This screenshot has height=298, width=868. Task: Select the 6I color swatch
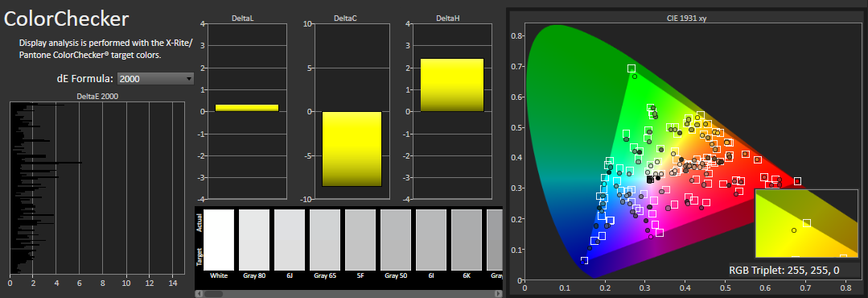point(431,239)
